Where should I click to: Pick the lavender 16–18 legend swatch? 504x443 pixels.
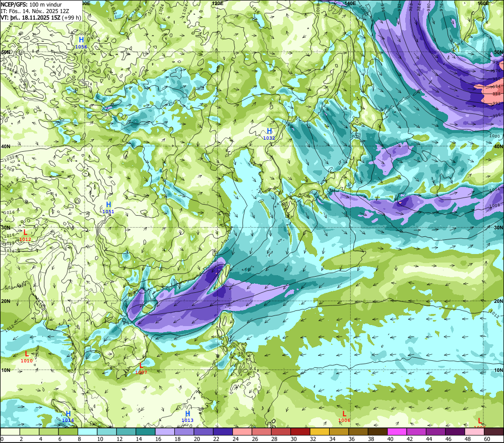point(165,432)
